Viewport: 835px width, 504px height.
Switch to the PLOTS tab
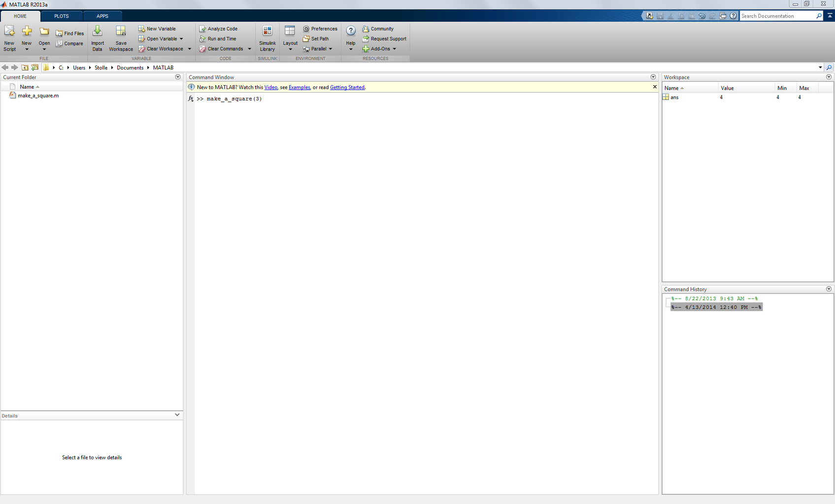(x=62, y=16)
